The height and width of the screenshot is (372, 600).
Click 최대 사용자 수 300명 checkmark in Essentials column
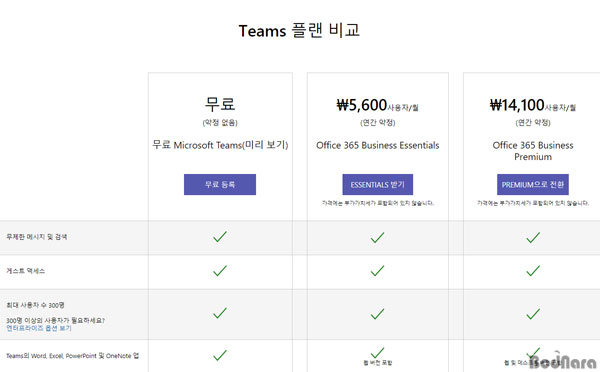click(377, 314)
